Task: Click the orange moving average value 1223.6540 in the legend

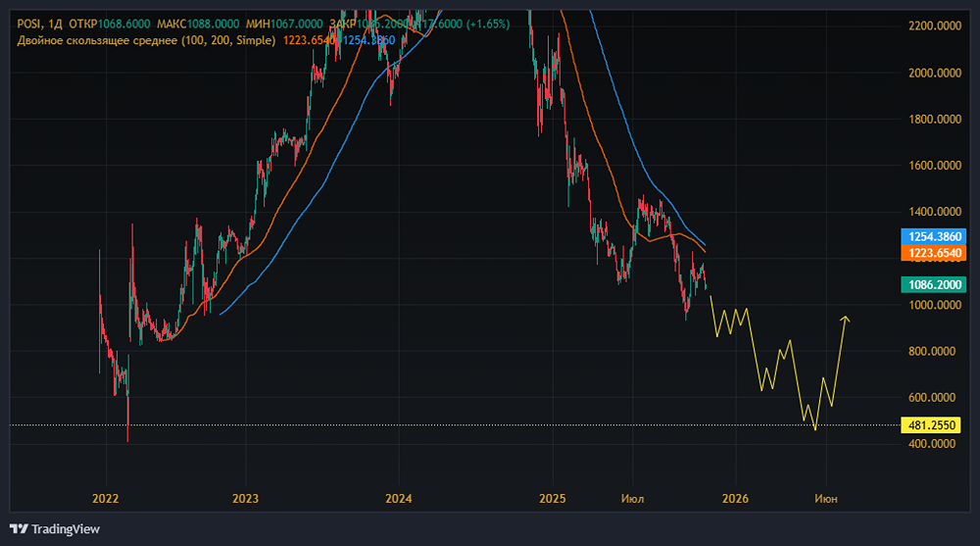Action: click(309, 40)
